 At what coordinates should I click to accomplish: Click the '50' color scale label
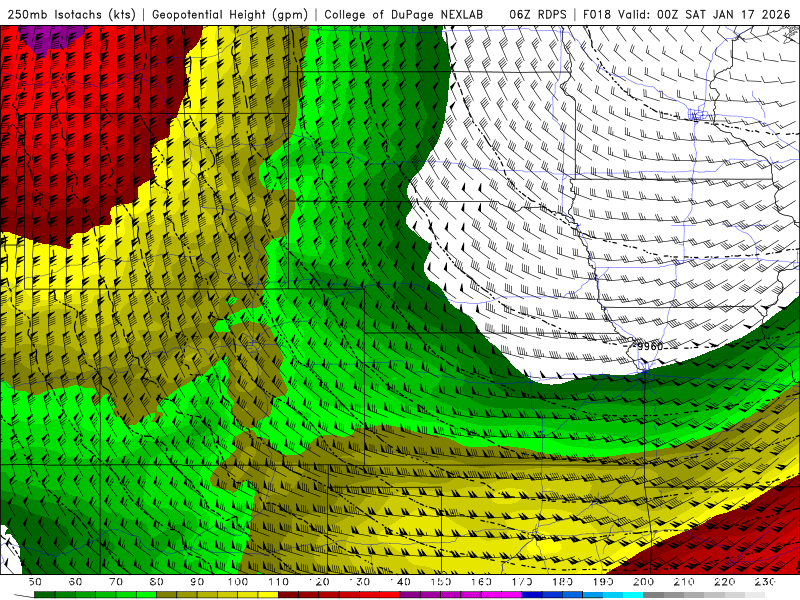click(x=35, y=582)
